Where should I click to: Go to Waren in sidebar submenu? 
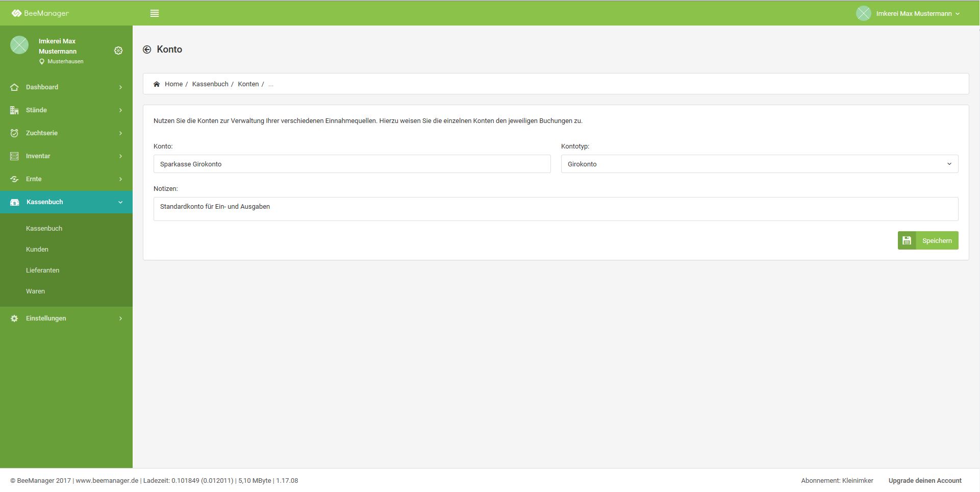[x=36, y=291]
